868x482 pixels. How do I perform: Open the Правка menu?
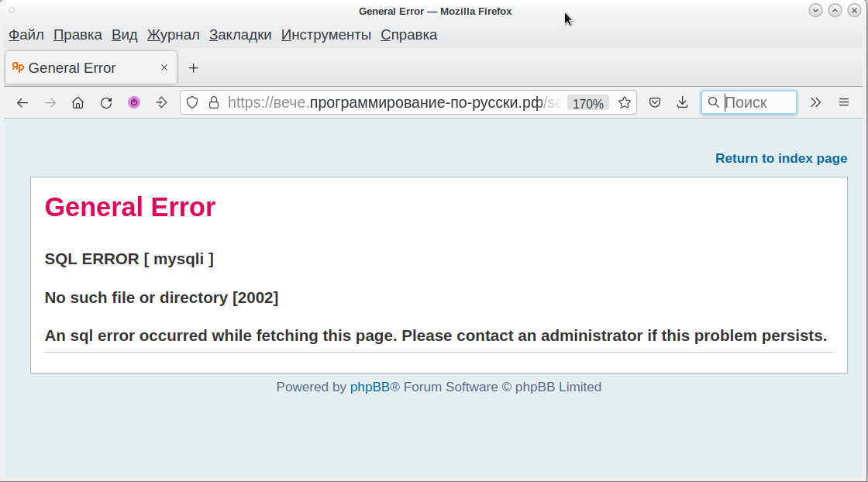(77, 34)
